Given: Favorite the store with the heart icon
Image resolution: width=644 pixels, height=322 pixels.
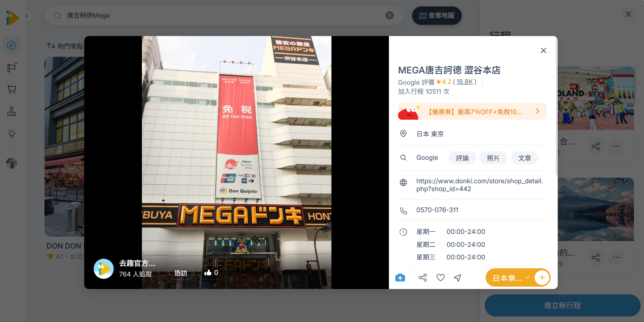Looking at the screenshot, I should click(x=440, y=277).
